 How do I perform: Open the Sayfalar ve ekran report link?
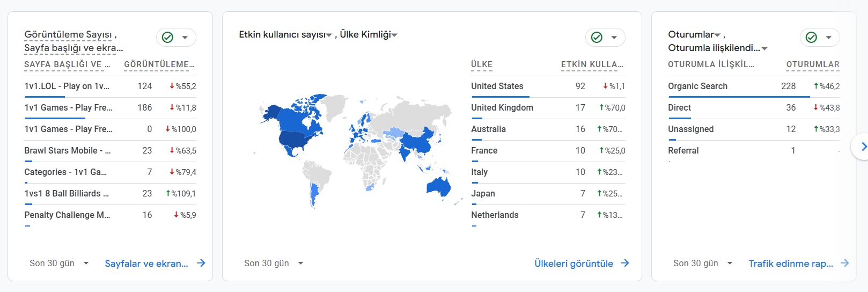(x=146, y=264)
